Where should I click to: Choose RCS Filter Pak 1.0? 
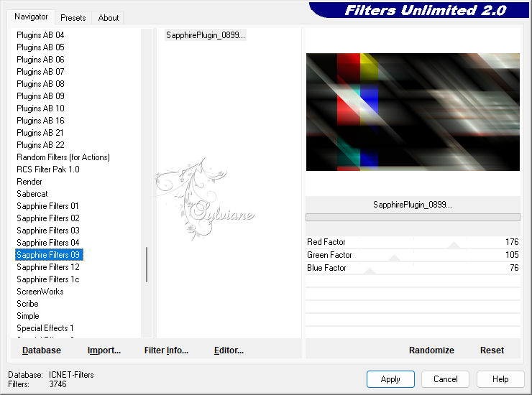[48, 169]
